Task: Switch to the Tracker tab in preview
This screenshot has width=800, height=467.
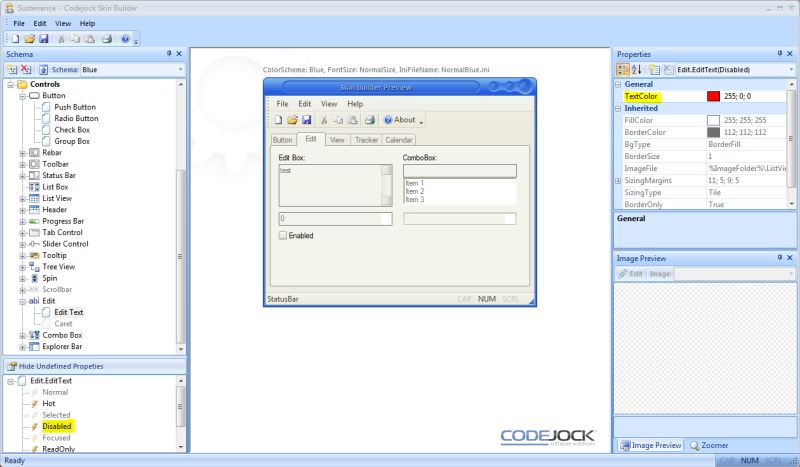Action: (x=366, y=140)
